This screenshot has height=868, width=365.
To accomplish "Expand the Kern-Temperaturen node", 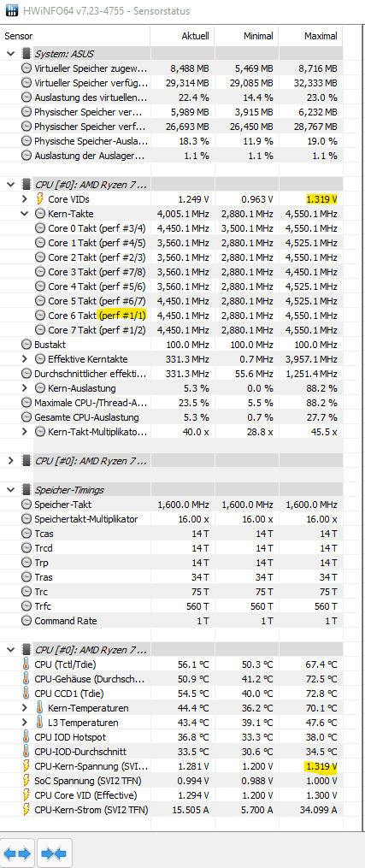I will click(x=24, y=708).
